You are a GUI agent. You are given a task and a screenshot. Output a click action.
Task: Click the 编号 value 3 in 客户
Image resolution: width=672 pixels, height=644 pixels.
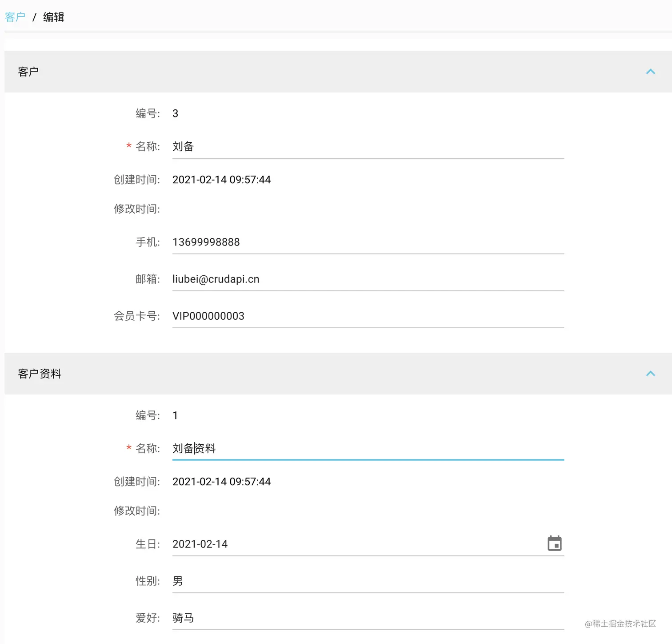pos(175,113)
